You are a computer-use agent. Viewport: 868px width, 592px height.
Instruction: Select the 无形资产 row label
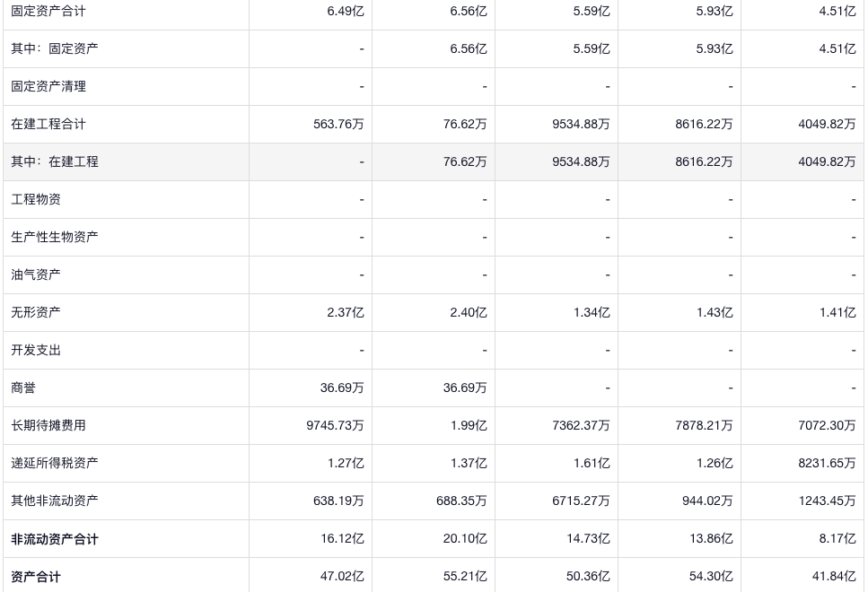pos(36,313)
